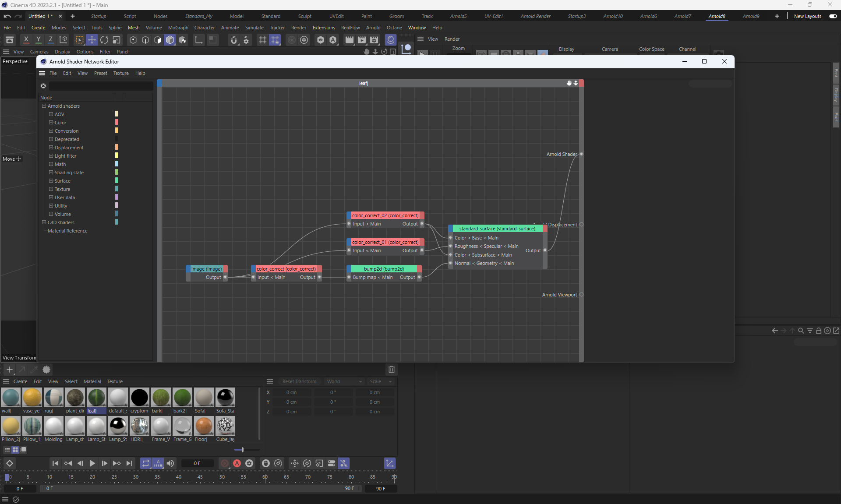
Task: Expand the C4D shaders group
Action: (44, 222)
